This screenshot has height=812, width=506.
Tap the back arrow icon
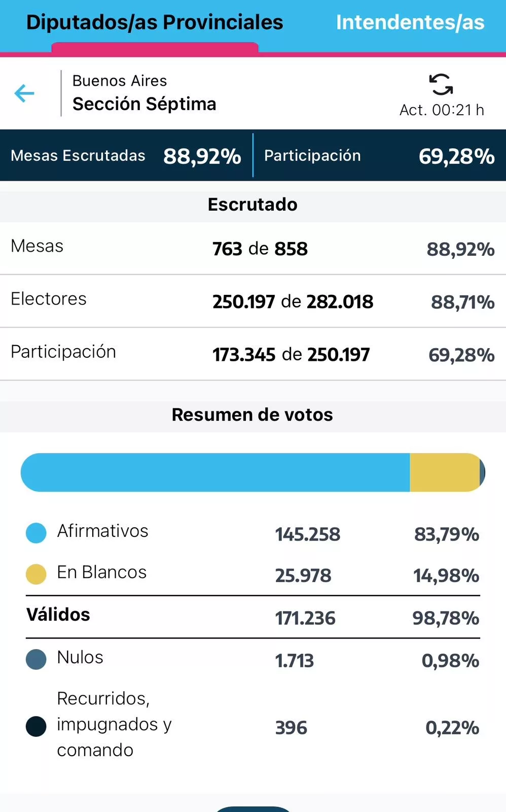click(24, 93)
